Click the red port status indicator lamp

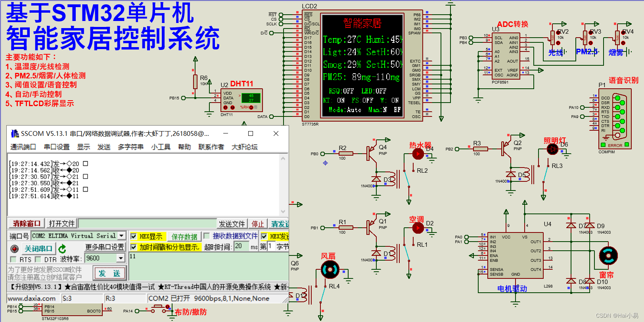[15, 249]
